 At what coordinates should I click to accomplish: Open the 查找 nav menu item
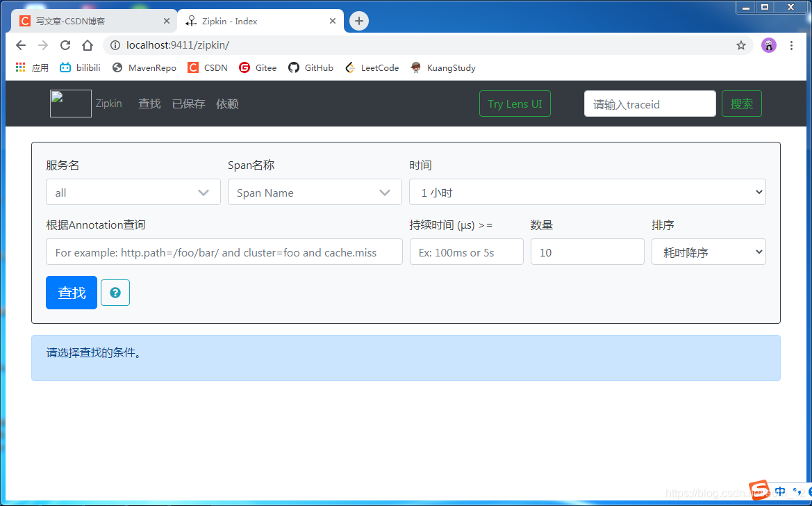tap(149, 104)
